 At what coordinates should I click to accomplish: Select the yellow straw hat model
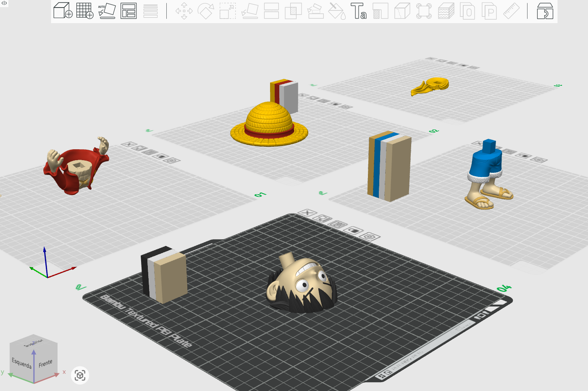point(269,124)
